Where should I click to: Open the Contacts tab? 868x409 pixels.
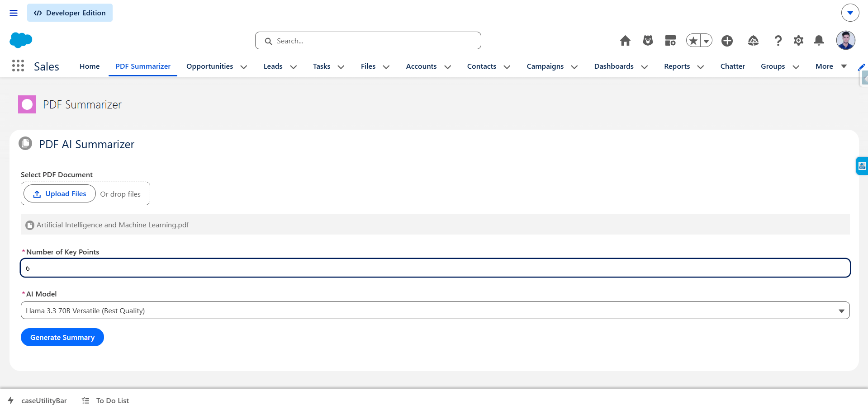click(482, 66)
